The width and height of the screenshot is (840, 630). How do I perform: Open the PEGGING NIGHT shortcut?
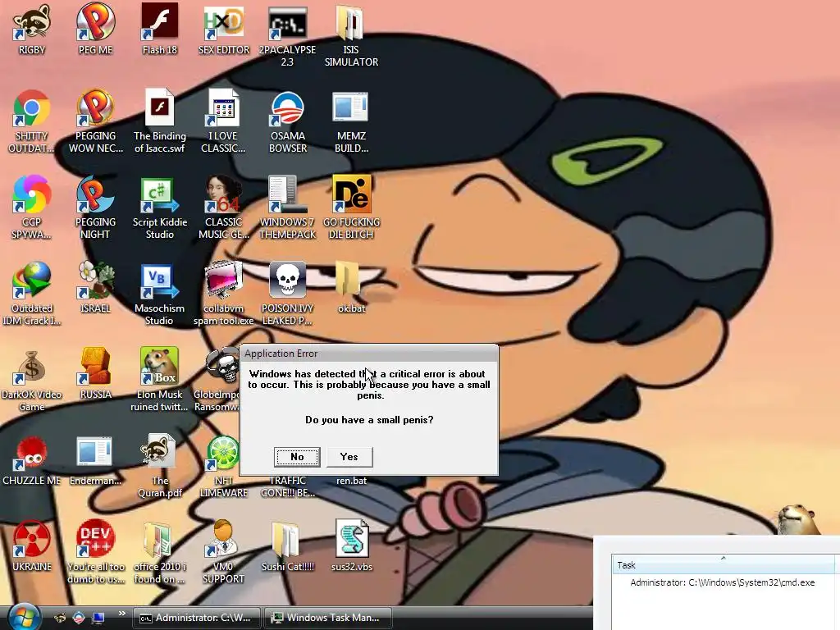95,208
